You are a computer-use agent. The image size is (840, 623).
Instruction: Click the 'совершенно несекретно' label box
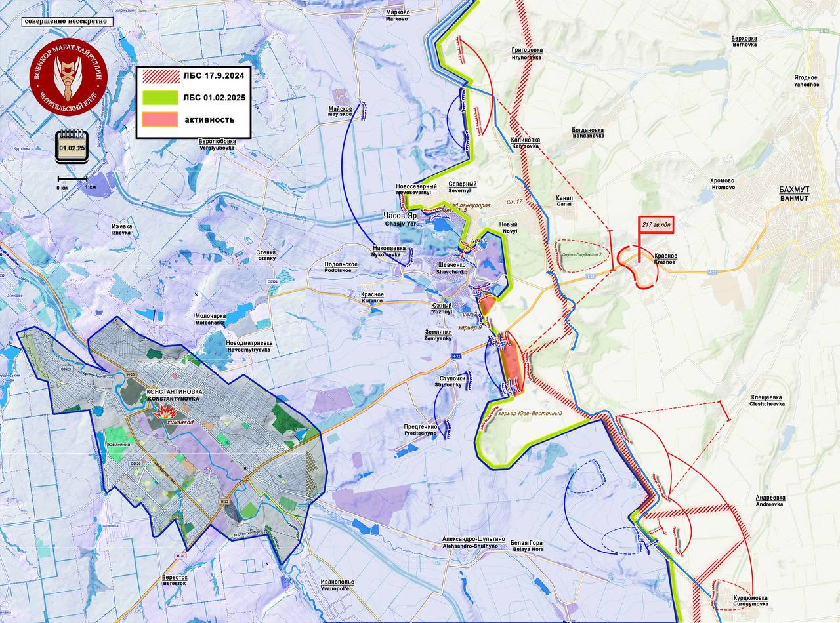(68, 21)
